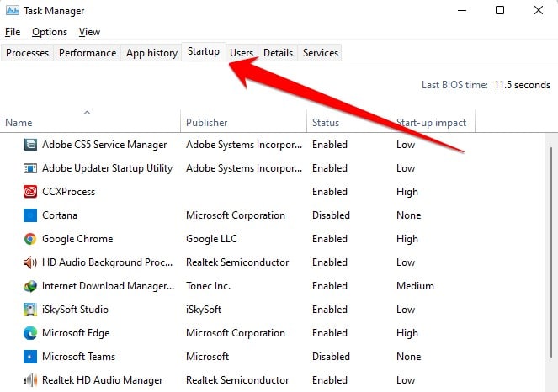
Task: Select the Microsoft Teams icon
Action: [x=30, y=357]
